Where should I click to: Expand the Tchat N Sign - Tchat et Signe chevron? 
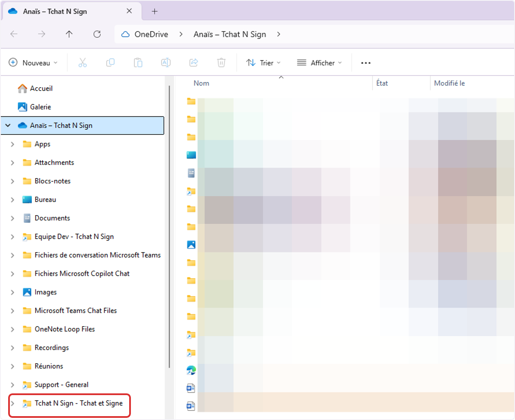(13, 403)
